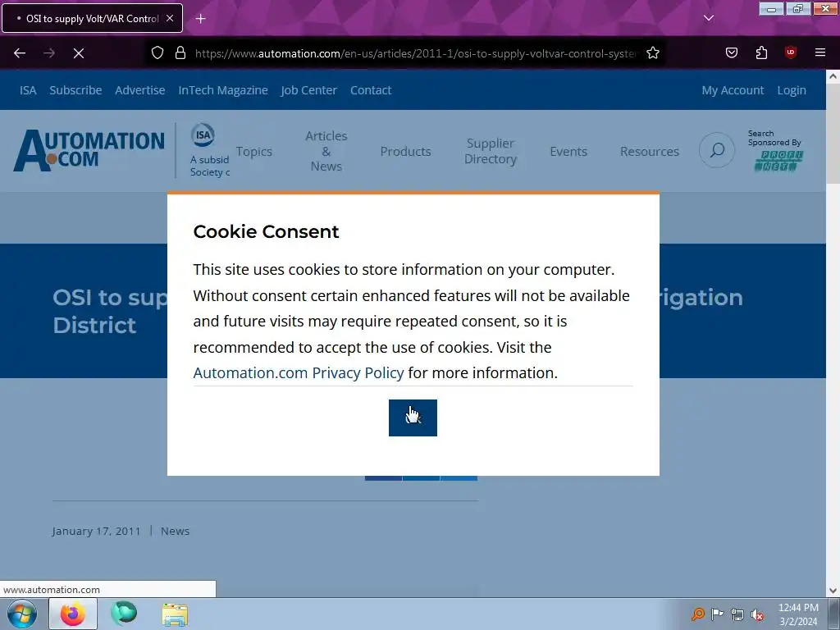Go back to the previous page

tap(20, 53)
